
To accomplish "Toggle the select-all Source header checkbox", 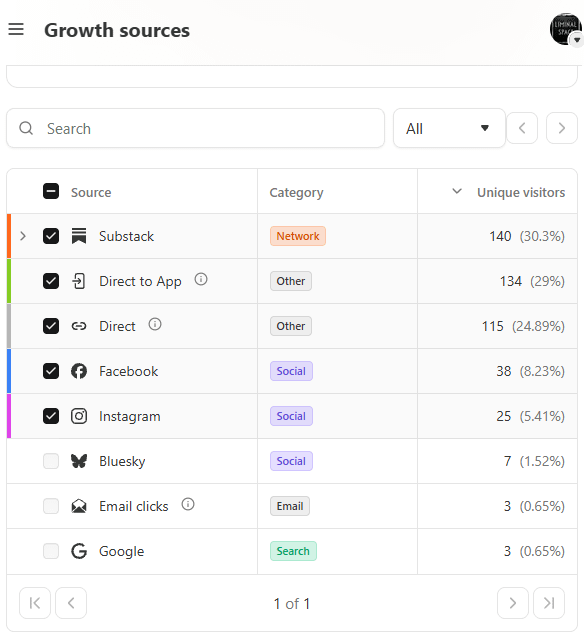I will point(51,191).
